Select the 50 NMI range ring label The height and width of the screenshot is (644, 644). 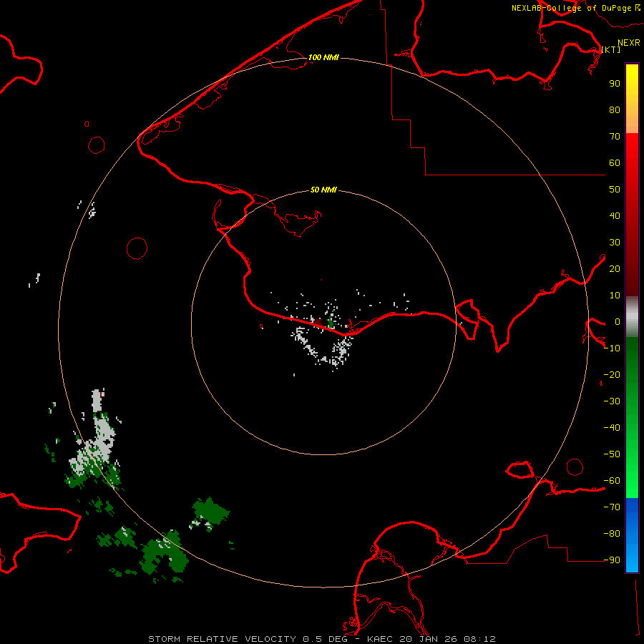tap(323, 190)
